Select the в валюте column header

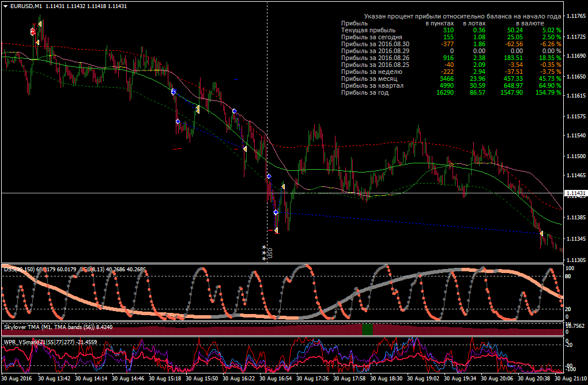click(530, 23)
